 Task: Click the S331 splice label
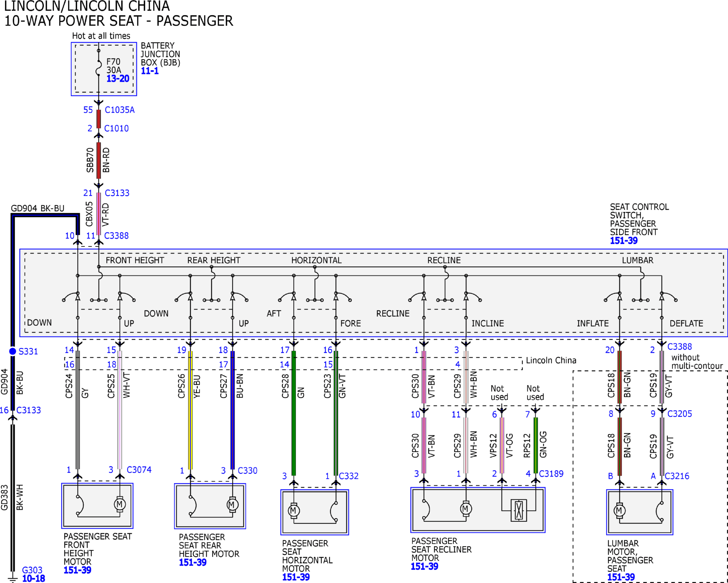point(28,351)
